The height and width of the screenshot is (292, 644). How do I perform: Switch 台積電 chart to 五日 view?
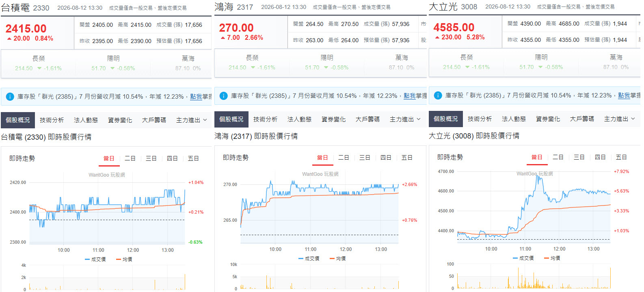click(193, 158)
